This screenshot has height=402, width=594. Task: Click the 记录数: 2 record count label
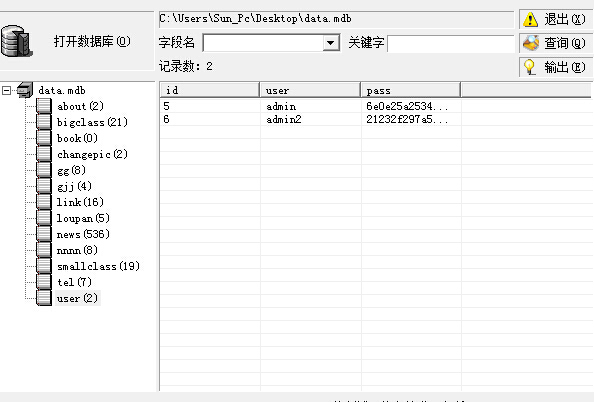click(186, 67)
